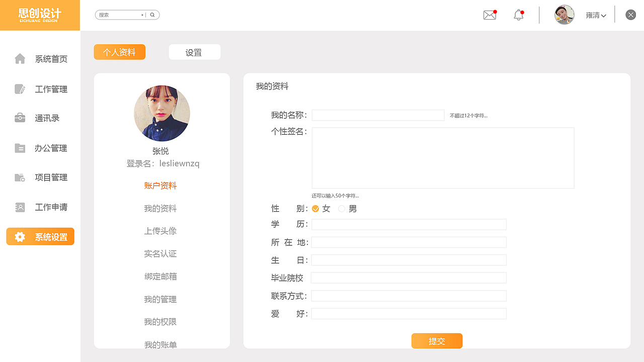
Task: Click inside the 我的名称 input field
Action: (x=377, y=115)
